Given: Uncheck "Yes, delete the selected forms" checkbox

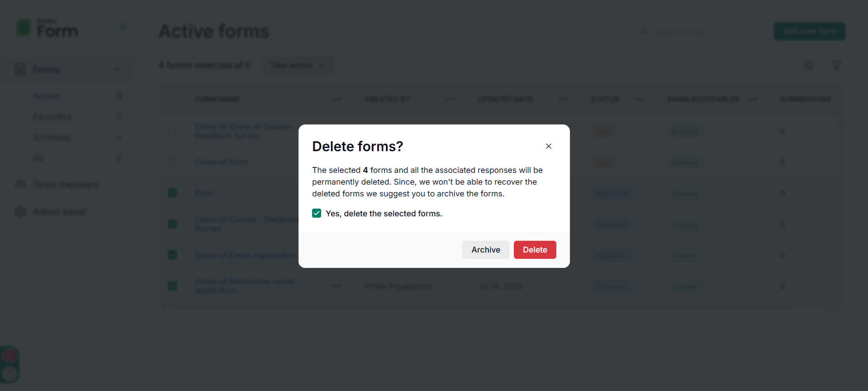Looking at the screenshot, I should [x=317, y=213].
